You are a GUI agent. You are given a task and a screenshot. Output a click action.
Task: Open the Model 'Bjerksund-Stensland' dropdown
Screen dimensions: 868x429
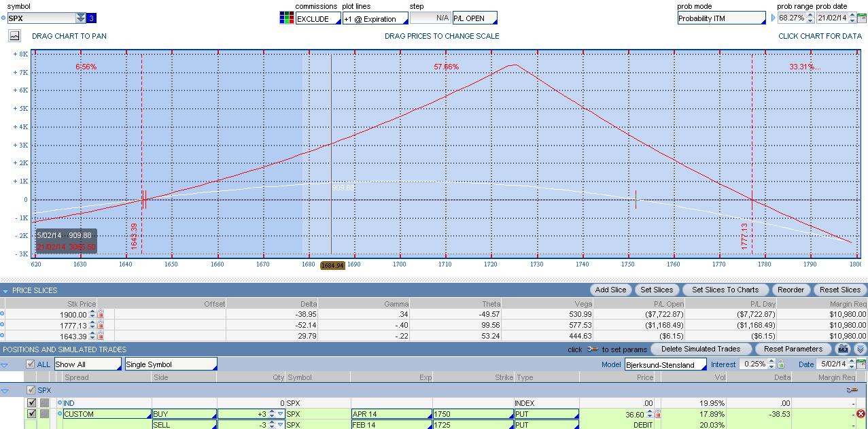point(665,365)
